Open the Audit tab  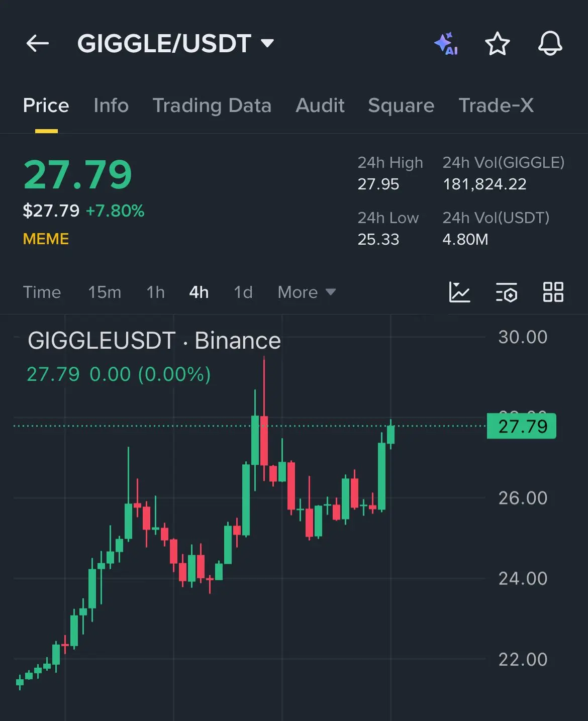320,106
